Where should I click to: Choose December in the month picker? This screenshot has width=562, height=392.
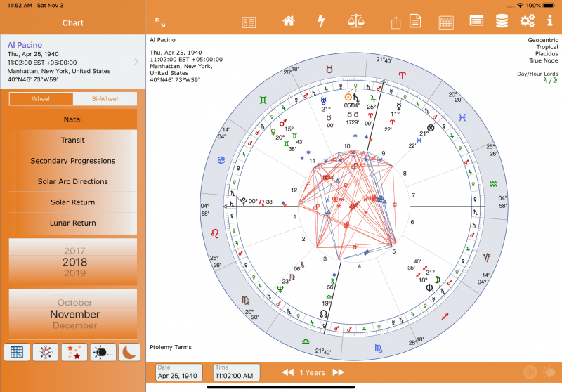[x=74, y=325]
